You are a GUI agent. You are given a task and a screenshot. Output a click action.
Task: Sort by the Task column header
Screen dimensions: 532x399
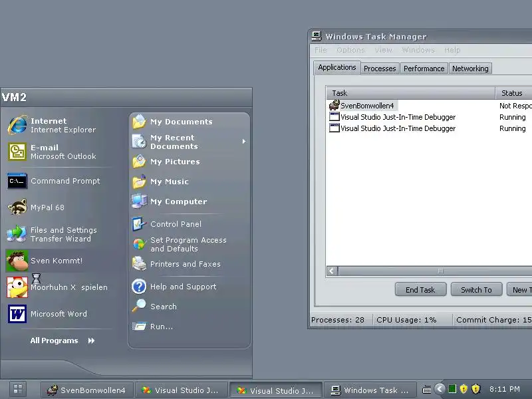click(410, 93)
